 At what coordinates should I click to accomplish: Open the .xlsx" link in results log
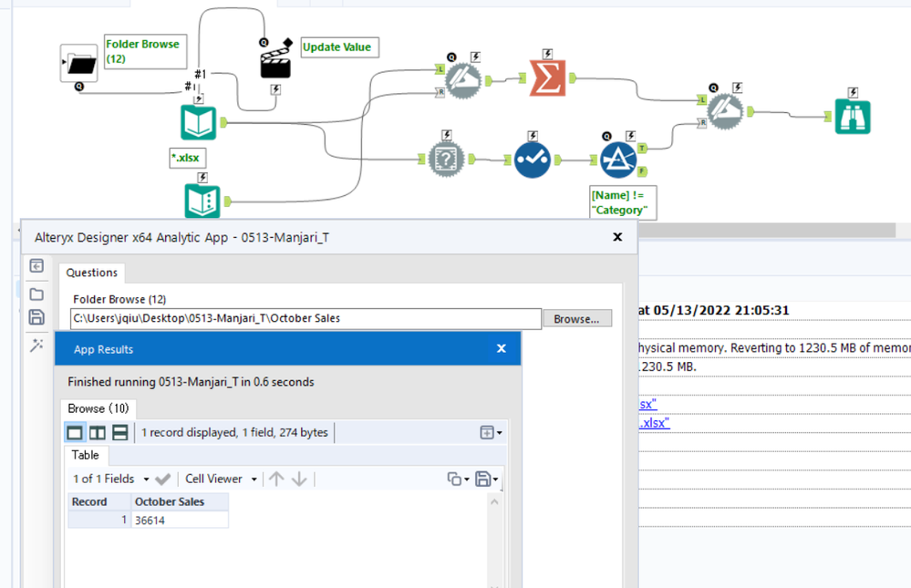click(654, 423)
